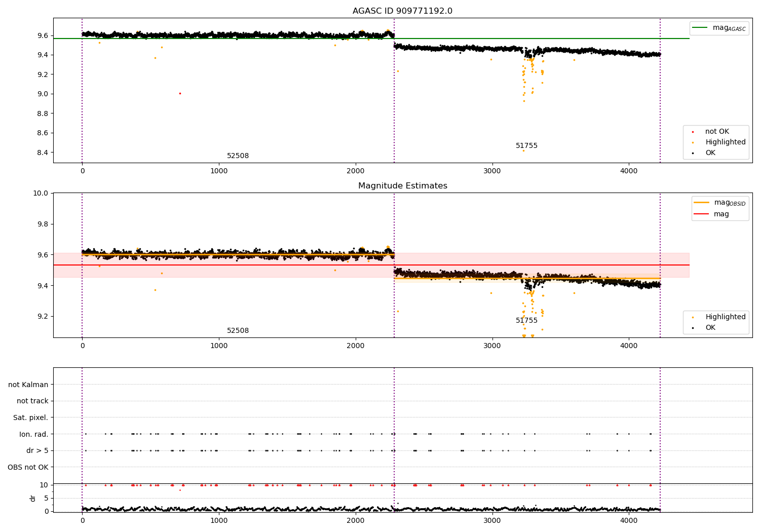Click the "dr > 5" row label
760x532 pixels.
pyautogui.click(x=37, y=450)
